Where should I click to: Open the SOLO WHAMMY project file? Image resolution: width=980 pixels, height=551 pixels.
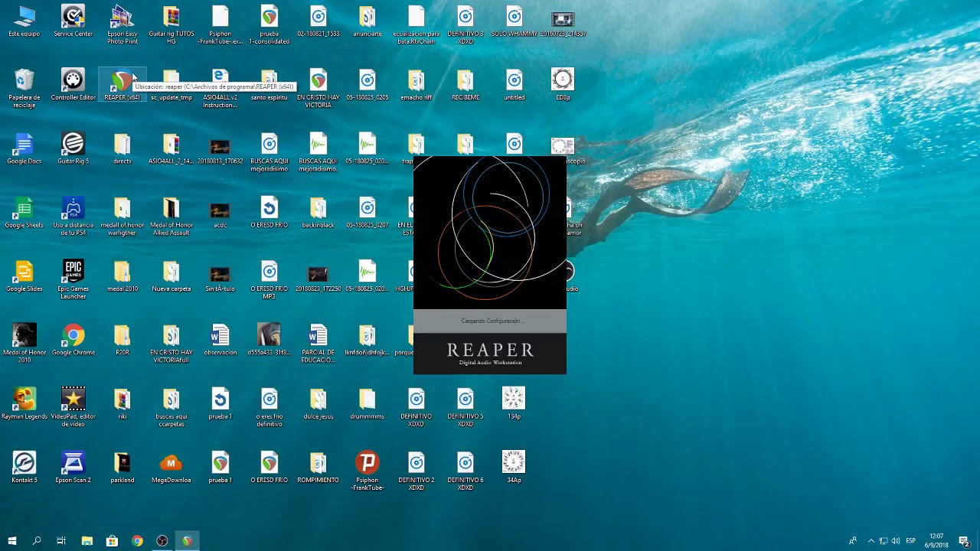point(514,21)
